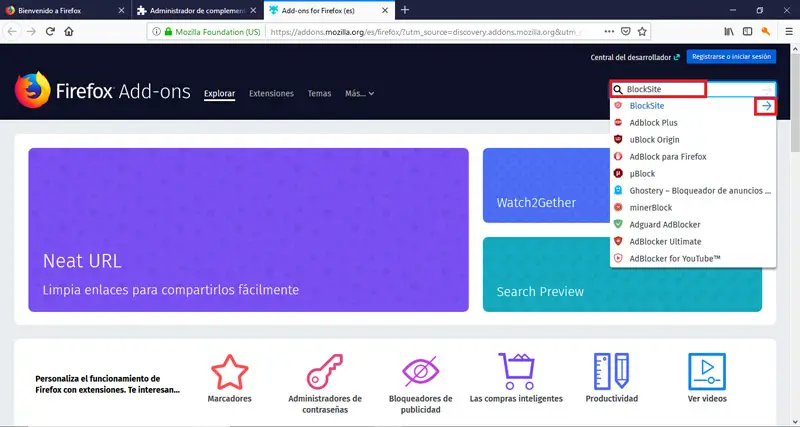Choose AdBlocker Ultimate suggestion
800x427 pixels.
(x=693, y=242)
